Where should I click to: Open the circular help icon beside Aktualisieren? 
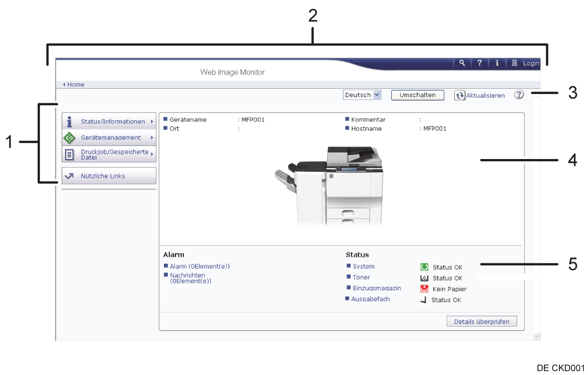click(x=519, y=95)
